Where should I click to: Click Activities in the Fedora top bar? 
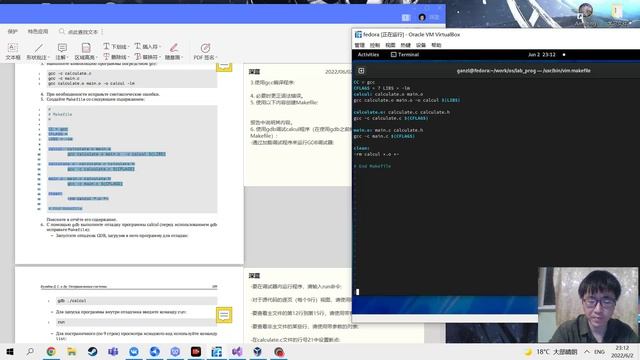click(368, 55)
